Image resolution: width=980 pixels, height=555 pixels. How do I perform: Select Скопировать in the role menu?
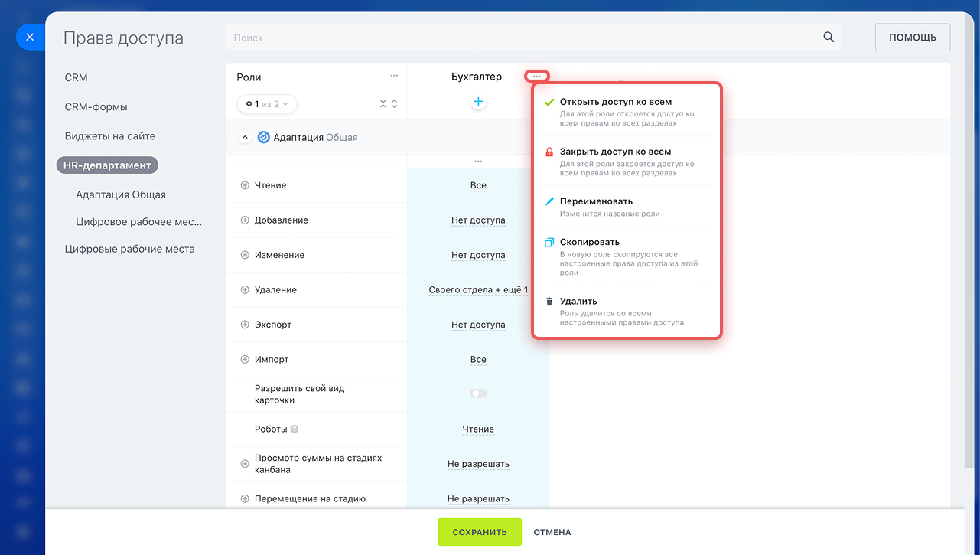pos(589,243)
